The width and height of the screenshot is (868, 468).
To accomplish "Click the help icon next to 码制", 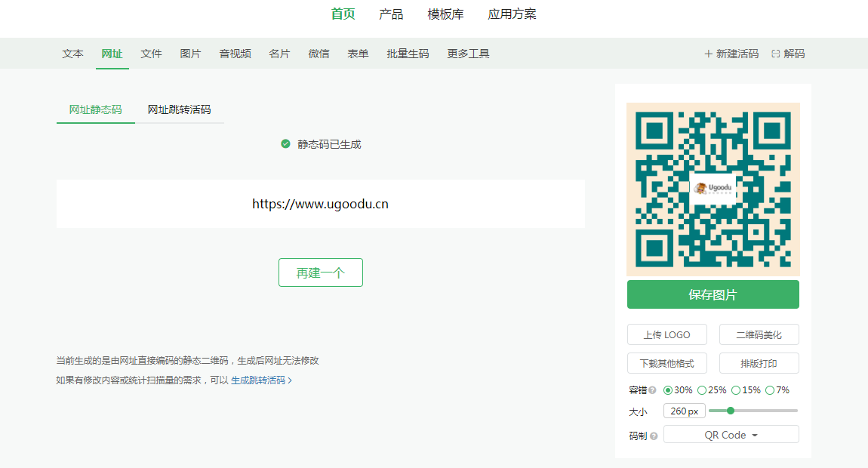I will 654,436.
